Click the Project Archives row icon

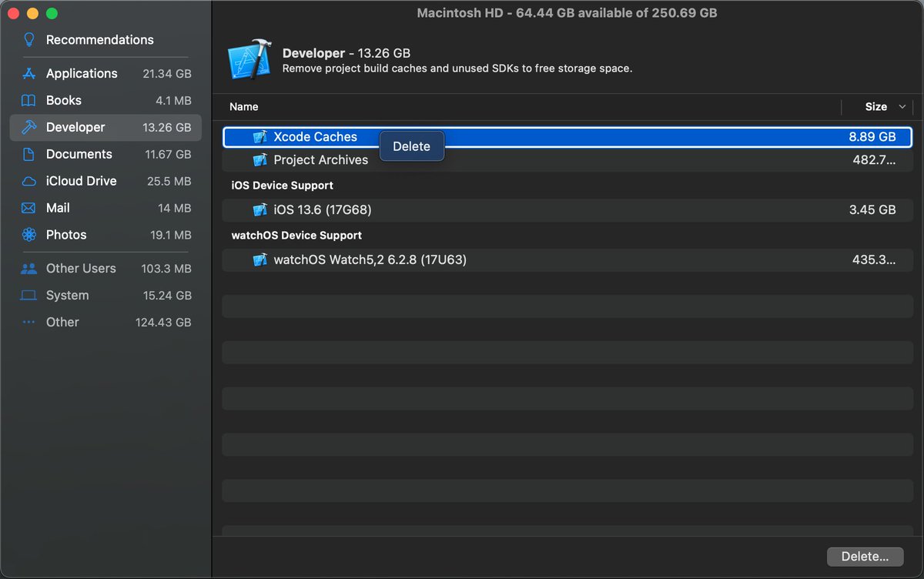260,160
